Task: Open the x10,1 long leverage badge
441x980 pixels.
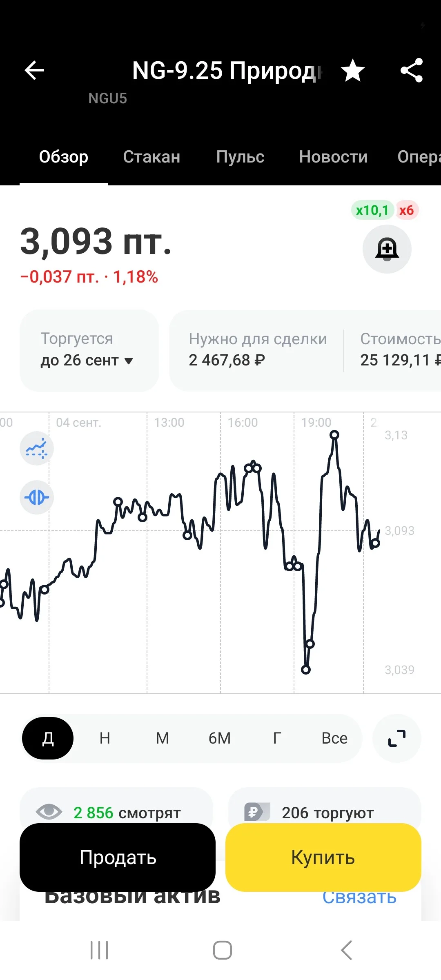Action: pyautogui.click(x=372, y=210)
